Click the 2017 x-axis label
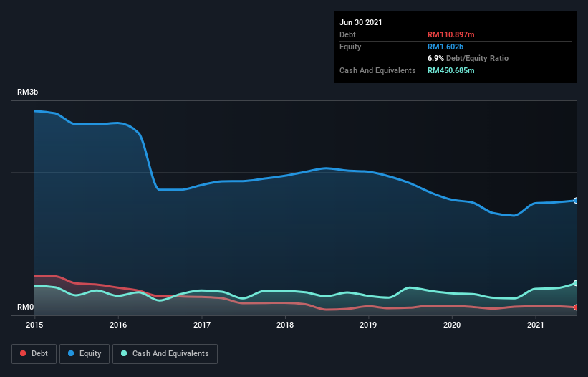Screen dimensions: 588x377 [x=202, y=325]
